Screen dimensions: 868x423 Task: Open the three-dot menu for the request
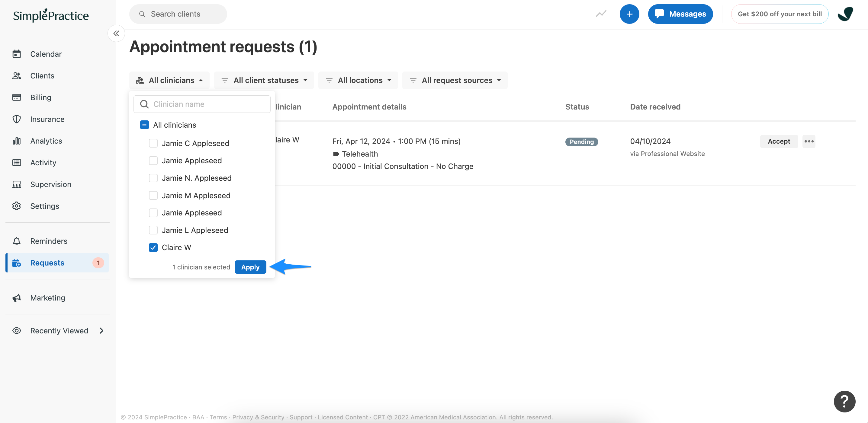pyautogui.click(x=809, y=141)
